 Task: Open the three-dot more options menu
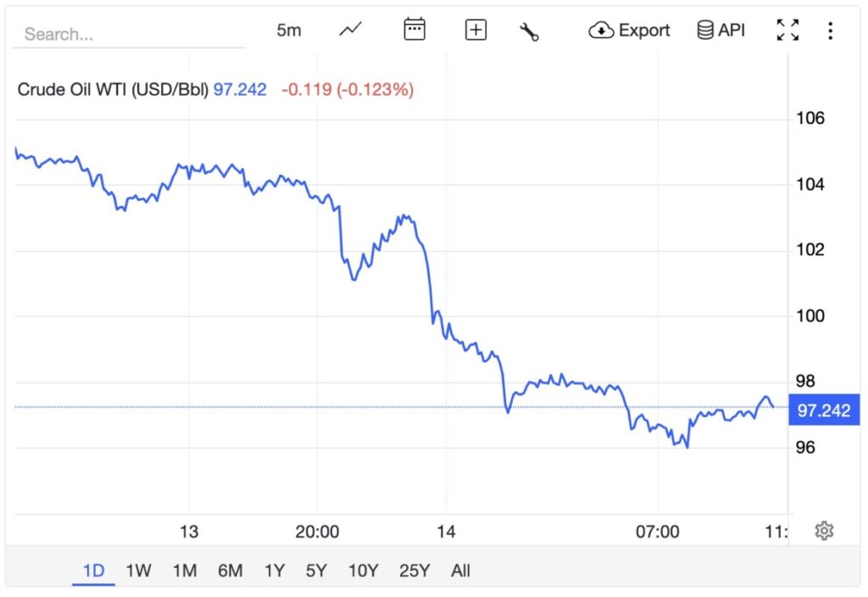pos(830,31)
